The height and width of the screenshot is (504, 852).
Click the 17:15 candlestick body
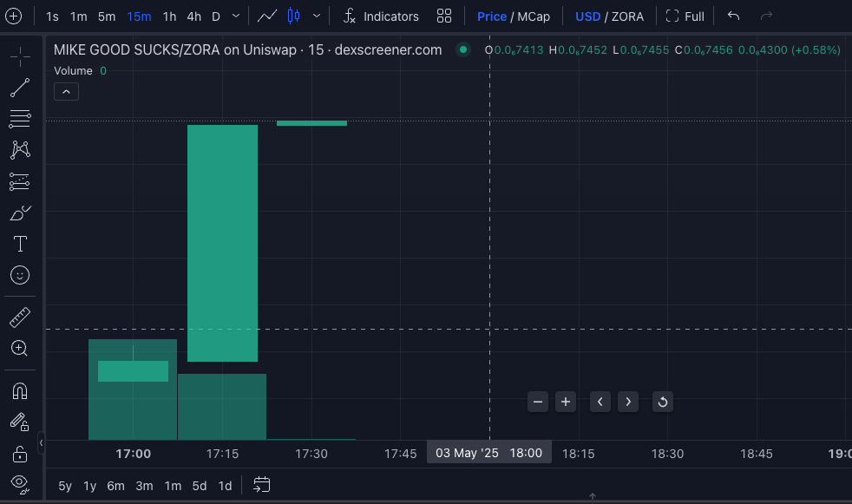[222, 243]
